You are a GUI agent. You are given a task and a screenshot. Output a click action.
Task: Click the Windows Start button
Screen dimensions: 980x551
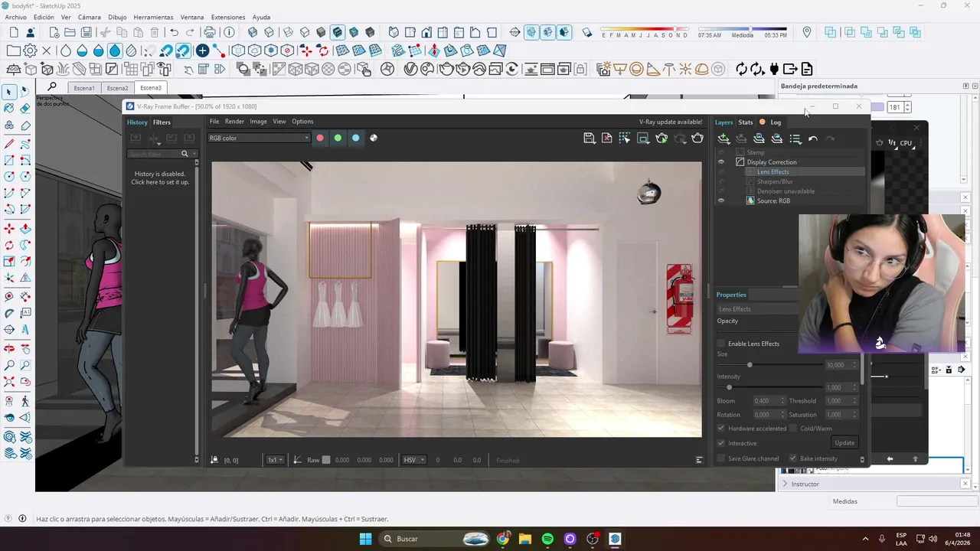[x=365, y=539]
